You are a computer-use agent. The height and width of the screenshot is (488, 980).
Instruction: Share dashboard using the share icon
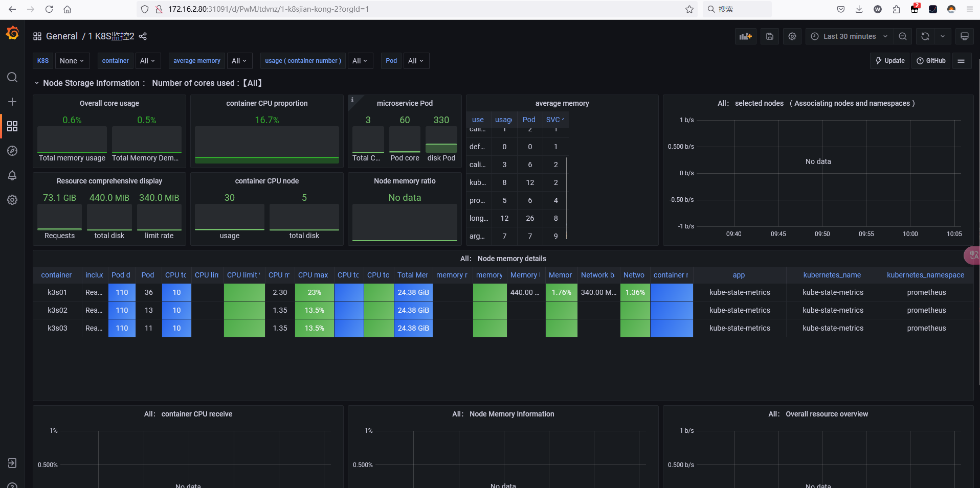(143, 36)
